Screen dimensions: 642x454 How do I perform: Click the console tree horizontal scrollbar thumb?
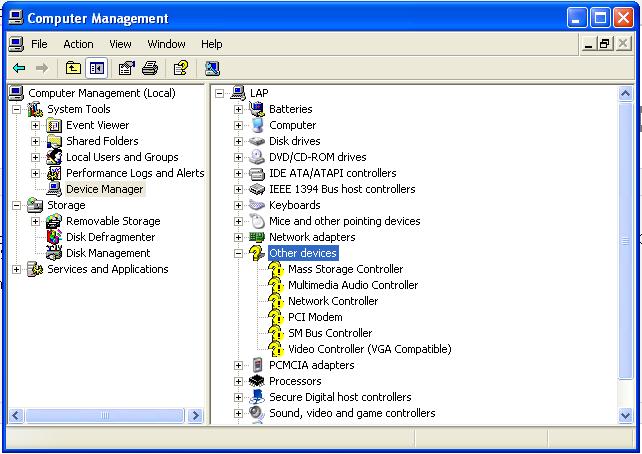click(x=104, y=416)
